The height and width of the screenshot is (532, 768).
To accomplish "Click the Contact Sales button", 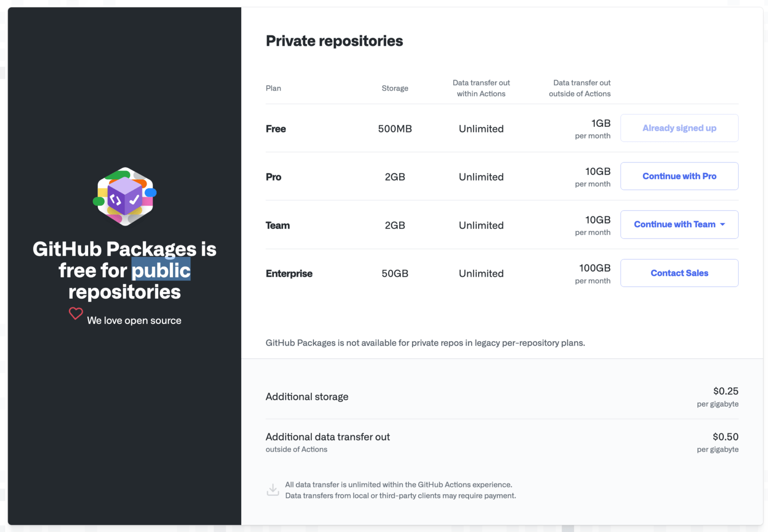I will pos(679,273).
